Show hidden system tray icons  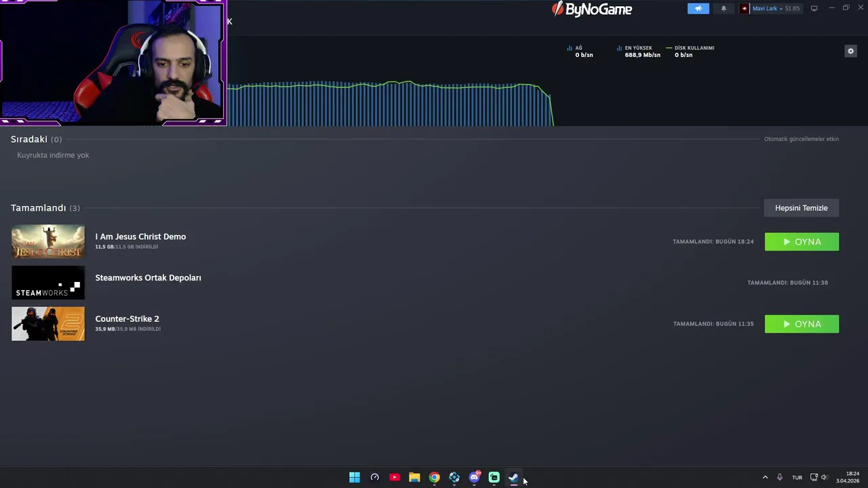coord(766,478)
